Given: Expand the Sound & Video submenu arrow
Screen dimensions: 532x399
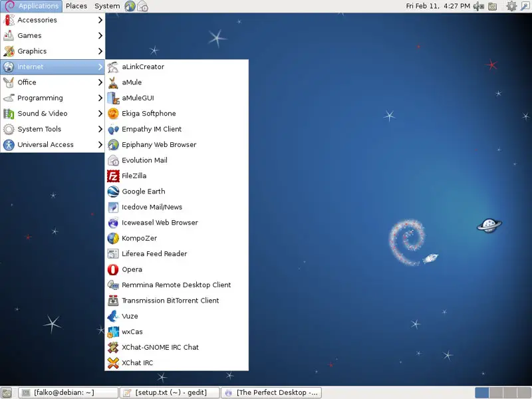Looking at the screenshot, I should point(100,114).
